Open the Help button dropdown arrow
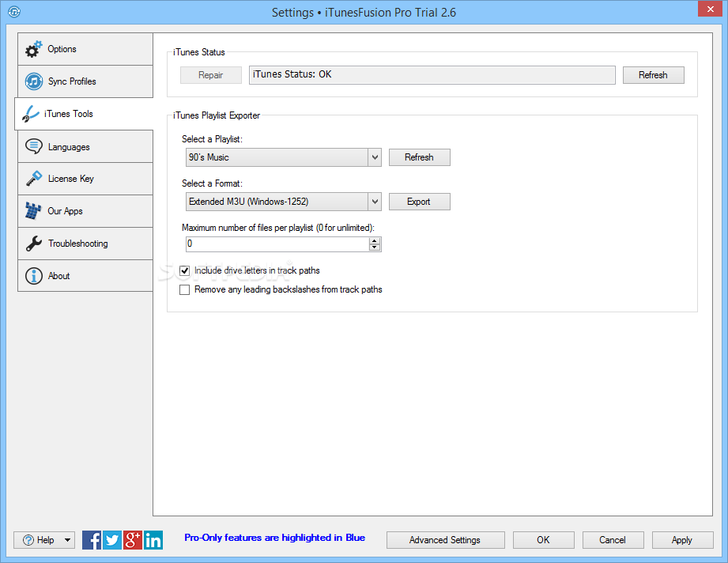 [68, 540]
